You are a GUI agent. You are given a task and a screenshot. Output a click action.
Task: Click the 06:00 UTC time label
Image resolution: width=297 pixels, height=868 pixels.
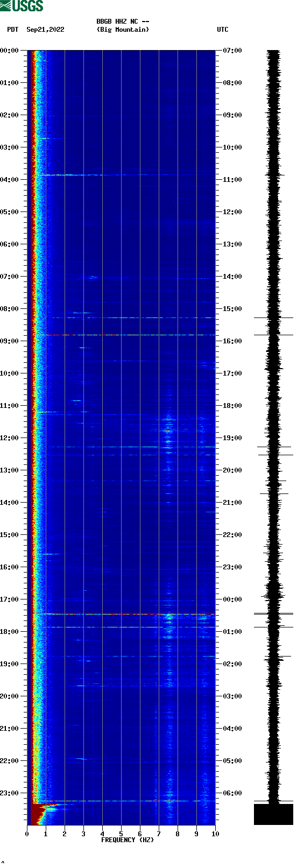click(232, 793)
